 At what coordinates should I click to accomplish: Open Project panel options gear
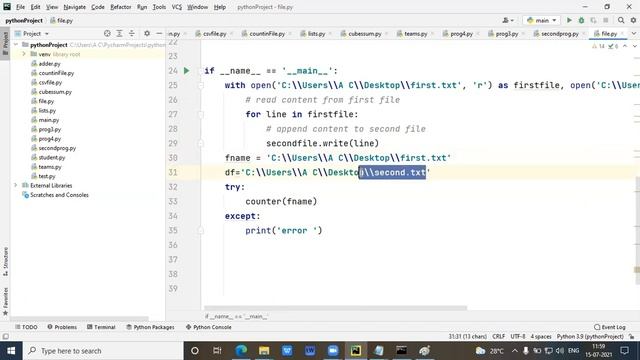tap(147, 33)
